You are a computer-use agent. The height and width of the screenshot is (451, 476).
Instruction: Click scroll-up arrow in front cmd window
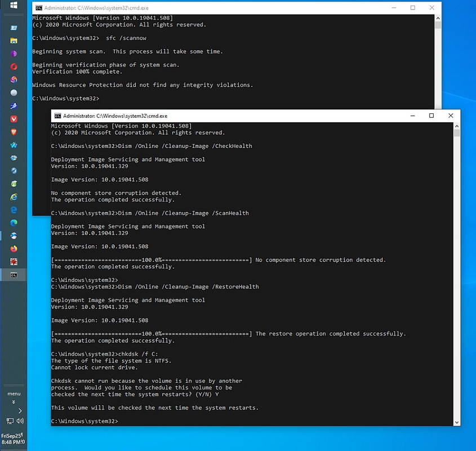coord(457,126)
